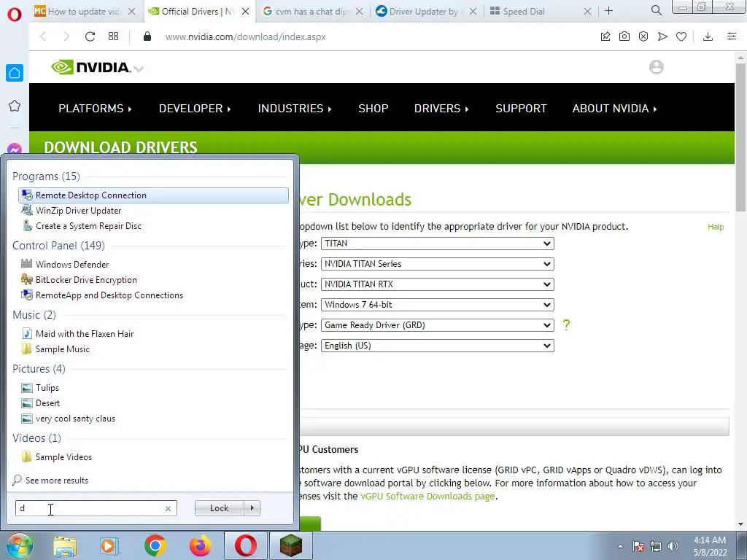The width and height of the screenshot is (747, 560).
Task: Open ABOUT NVIDIA navigation menu
Action: point(614,109)
